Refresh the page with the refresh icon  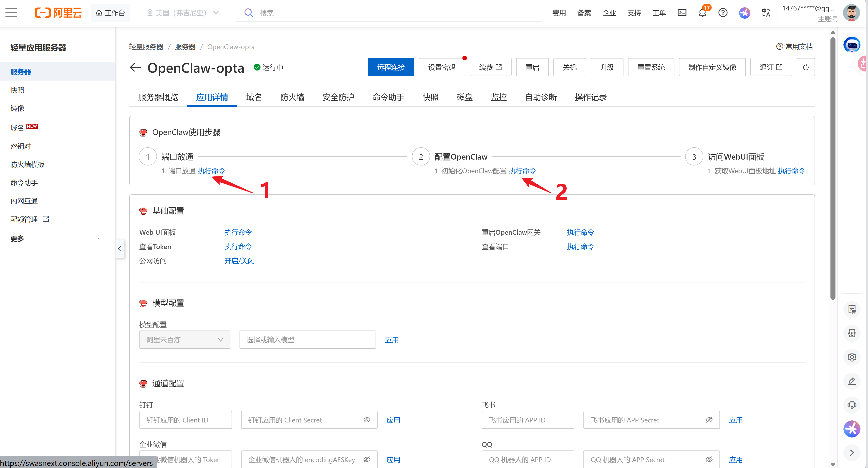(x=806, y=67)
